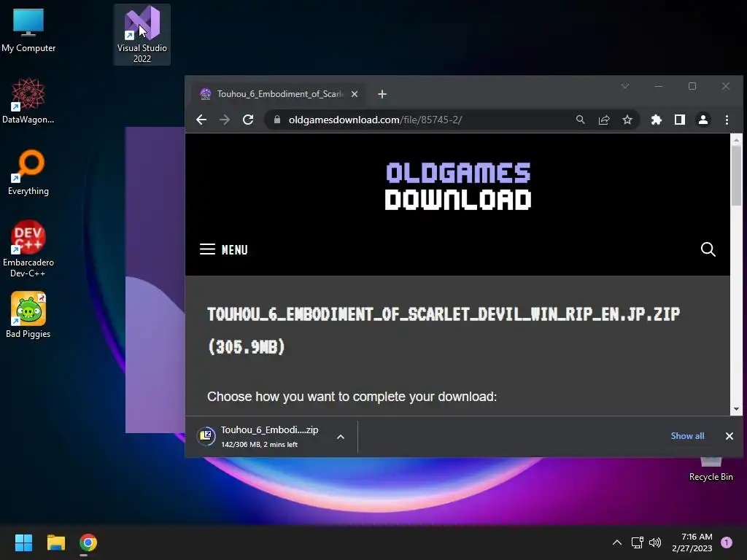The width and height of the screenshot is (747, 560).
Task: Select the Bad Piggies desktop shortcut
Action: 28,315
